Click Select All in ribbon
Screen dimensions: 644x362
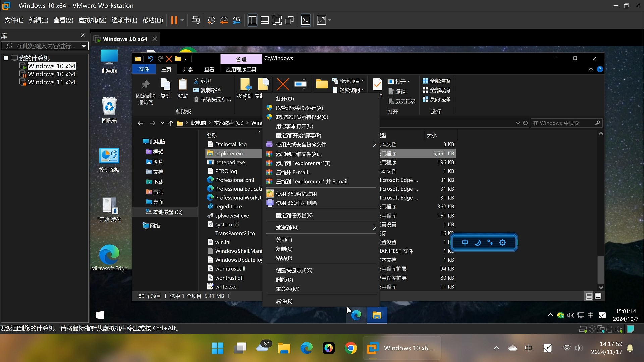click(436, 81)
